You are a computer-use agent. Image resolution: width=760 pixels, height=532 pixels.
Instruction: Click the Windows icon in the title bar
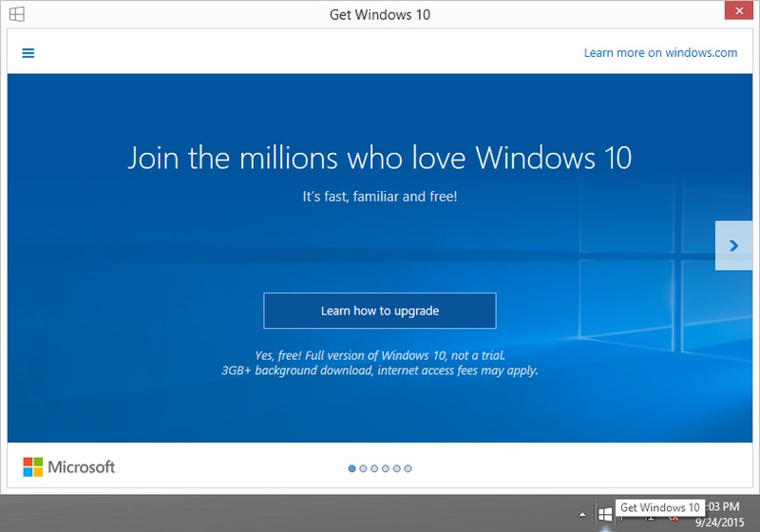tap(16, 14)
